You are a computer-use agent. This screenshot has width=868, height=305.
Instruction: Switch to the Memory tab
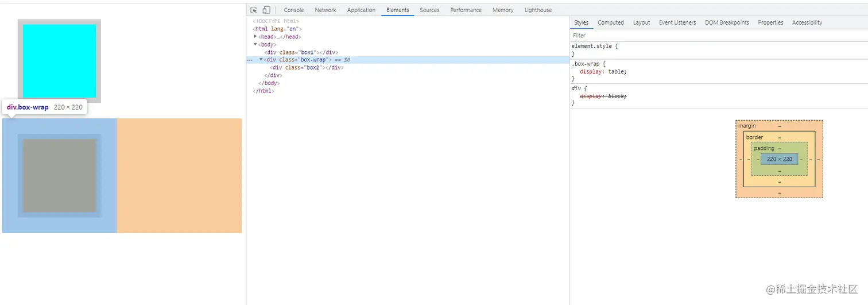503,10
